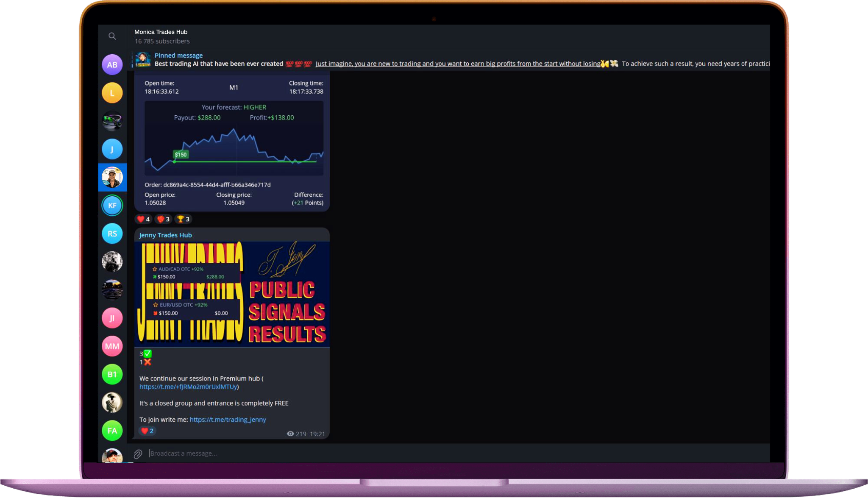
Task: Open the green FA avatar chat
Action: [112, 431]
